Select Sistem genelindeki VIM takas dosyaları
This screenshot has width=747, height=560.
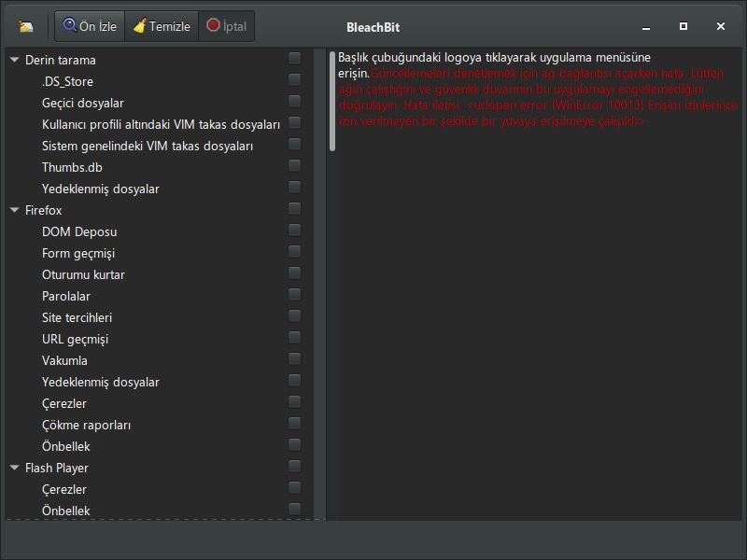click(148, 146)
